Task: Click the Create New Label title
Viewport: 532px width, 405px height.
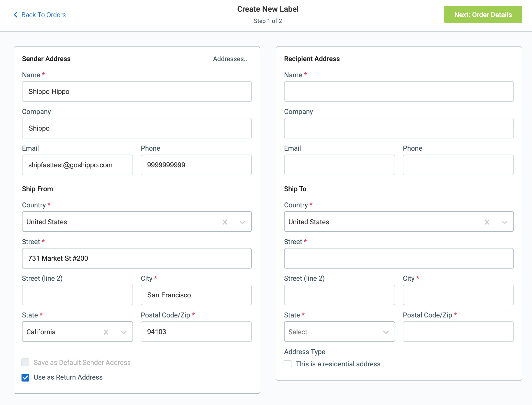Action: click(268, 9)
